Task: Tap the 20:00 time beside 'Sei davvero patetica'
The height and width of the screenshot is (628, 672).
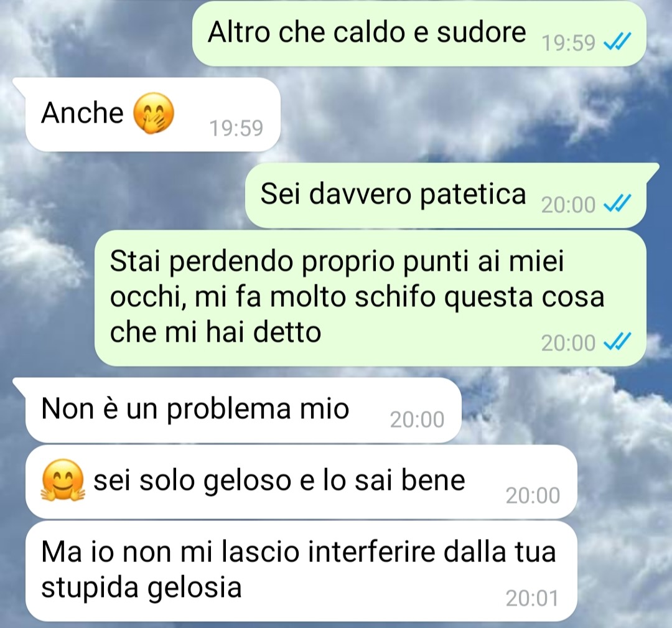Action: tap(568, 205)
